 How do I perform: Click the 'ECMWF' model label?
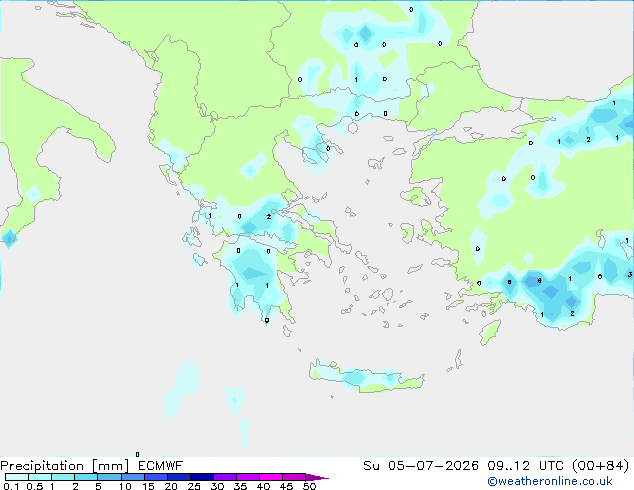click(x=161, y=465)
